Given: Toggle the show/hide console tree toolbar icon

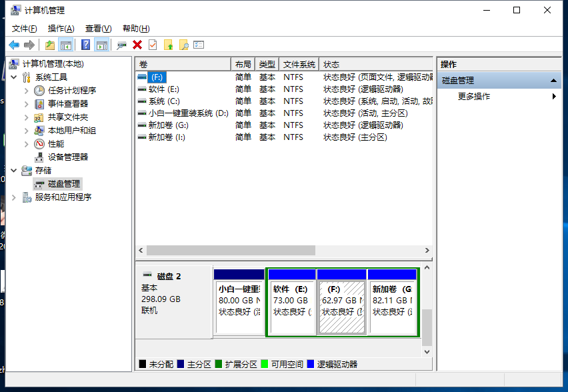Looking at the screenshot, I should (x=66, y=45).
